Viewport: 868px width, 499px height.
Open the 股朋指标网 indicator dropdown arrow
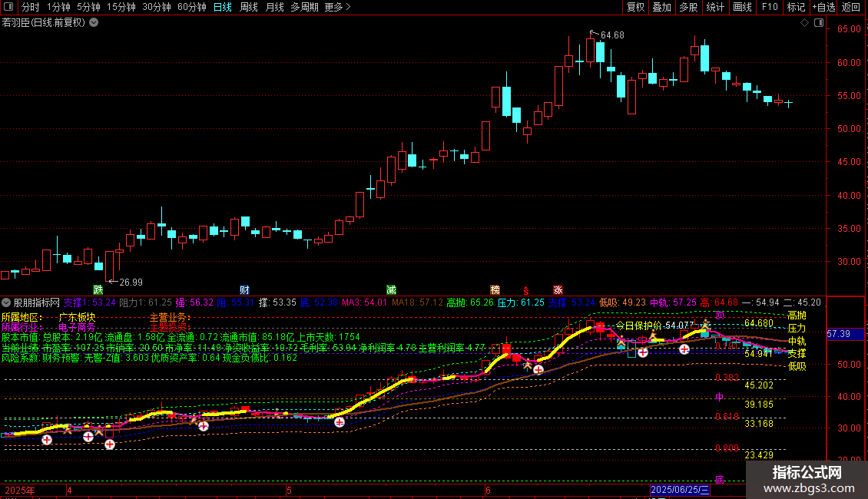[6, 302]
